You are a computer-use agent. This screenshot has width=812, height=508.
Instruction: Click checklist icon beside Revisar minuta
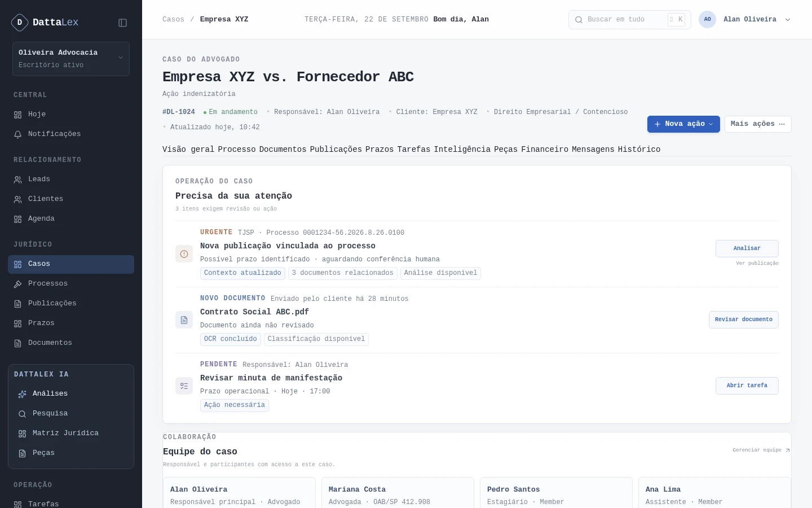click(184, 386)
